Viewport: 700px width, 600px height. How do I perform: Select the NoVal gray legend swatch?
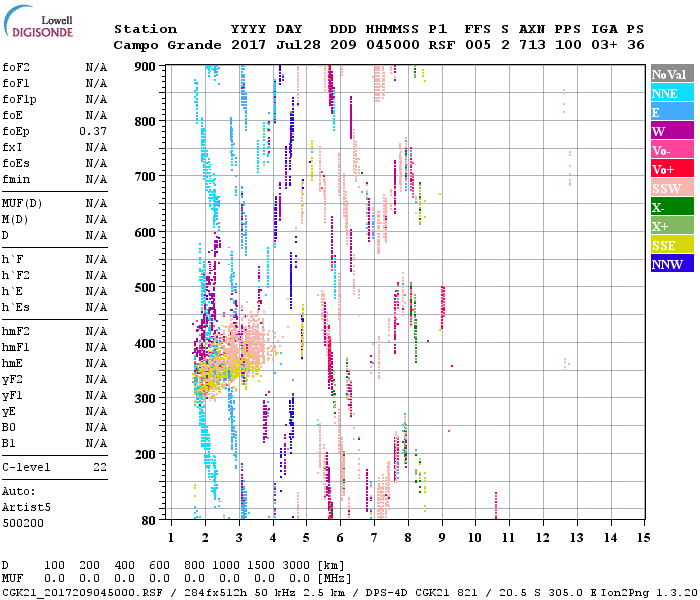coord(671,74)
